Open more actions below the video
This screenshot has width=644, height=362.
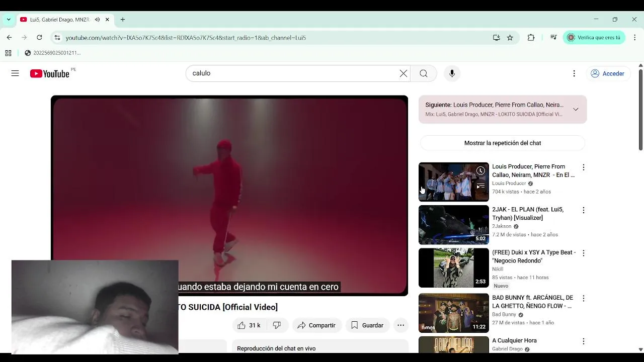pyautogui.click(x=400, y=325)
